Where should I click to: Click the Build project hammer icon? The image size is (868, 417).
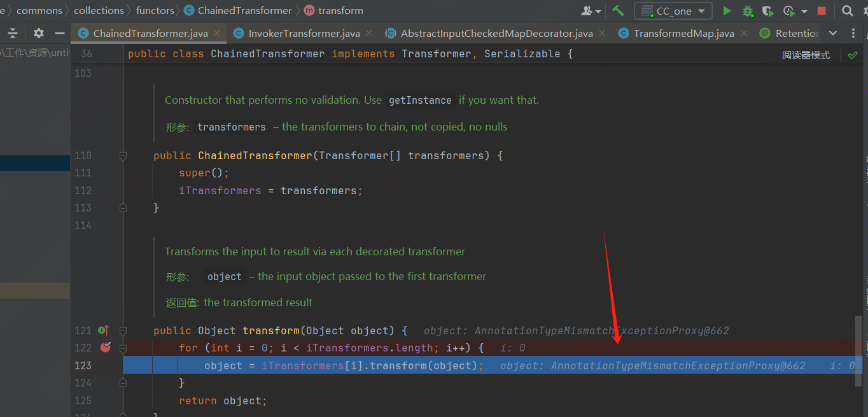point(618,11)
